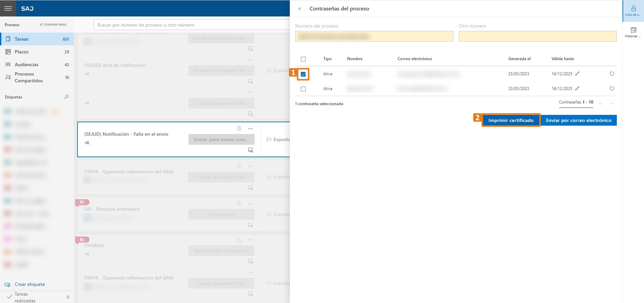The width and height of the screenshot is (644, 303).
Task: Go to next passwords page arrow
Action: coord(612,103)
